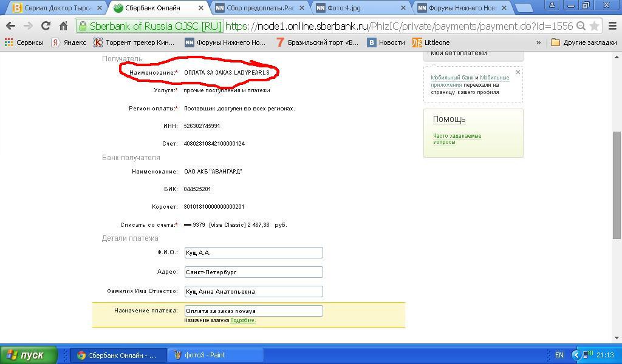Open the Littleone bookmark
622x364 pixels.
coord(431,42)
